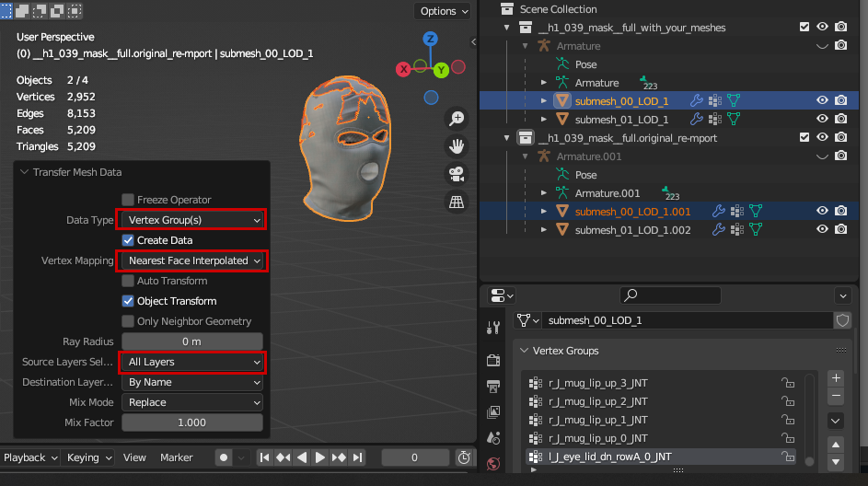Add a new vertex group with plus
The height and width of the screenshot is (486, 868).
836,377
